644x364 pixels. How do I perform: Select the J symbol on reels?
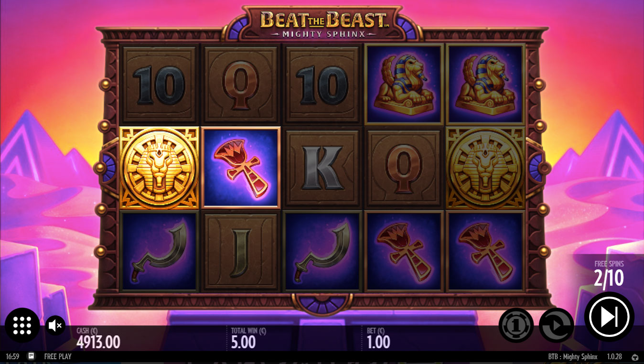tap(240, 251)
